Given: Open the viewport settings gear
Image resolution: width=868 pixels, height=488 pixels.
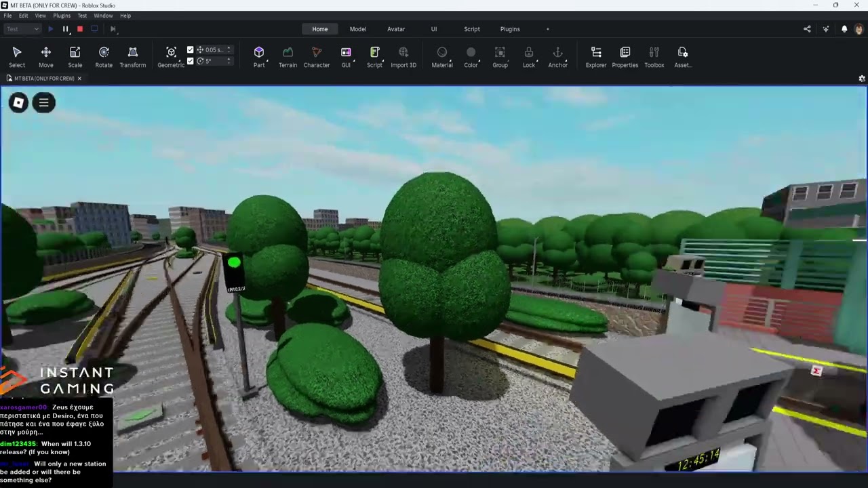Looking at the screenshot, I should 862,79.
